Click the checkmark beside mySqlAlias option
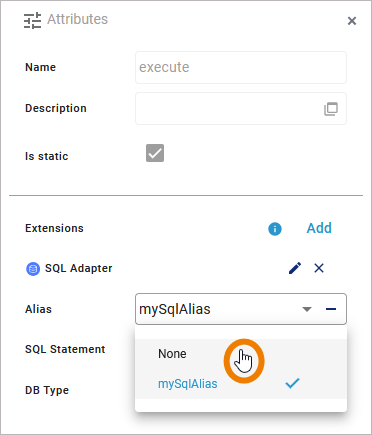This screenshot has height=435, width=372. click(292, 384)
